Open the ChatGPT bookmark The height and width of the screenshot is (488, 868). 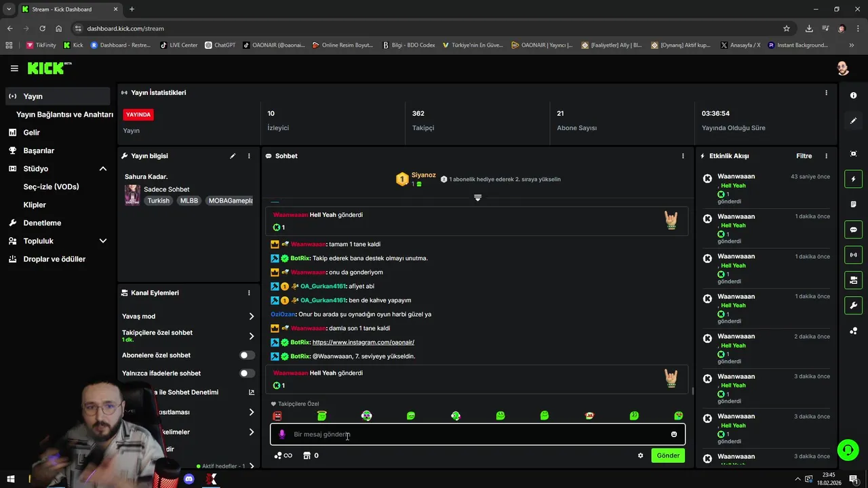(x=220, y=45)
